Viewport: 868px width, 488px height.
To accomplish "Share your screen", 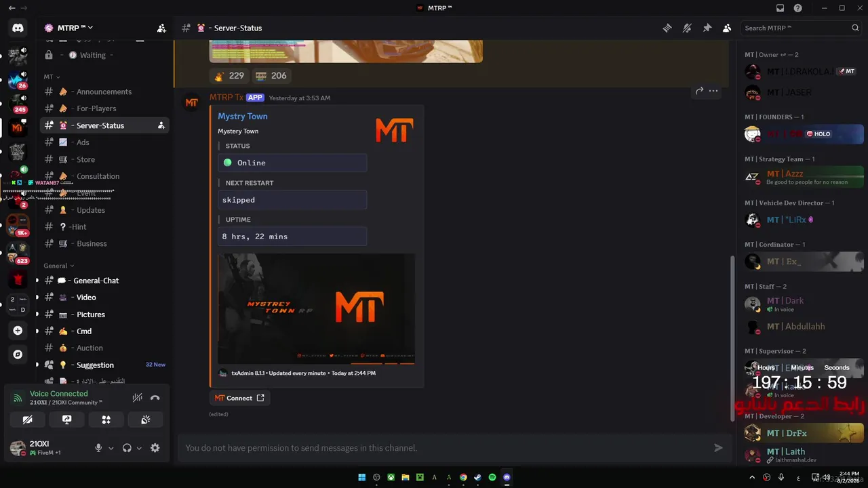I will click(66, 420).
